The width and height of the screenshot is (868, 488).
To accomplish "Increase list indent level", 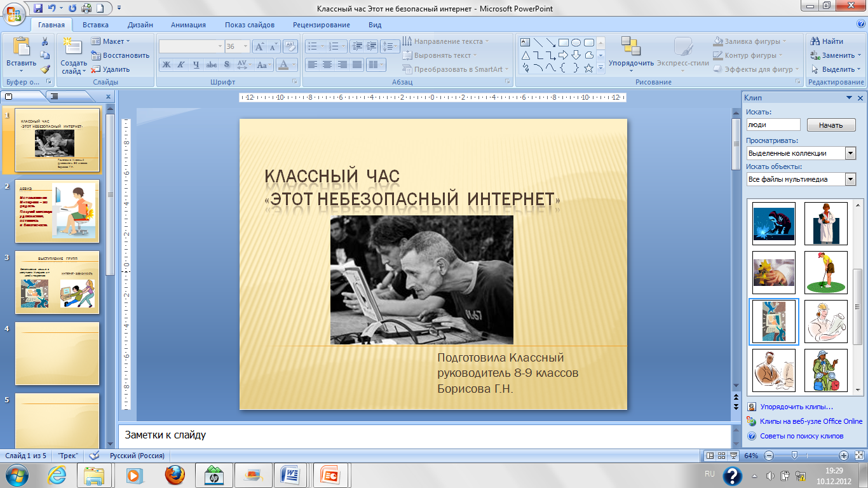I will click(370, 46).
